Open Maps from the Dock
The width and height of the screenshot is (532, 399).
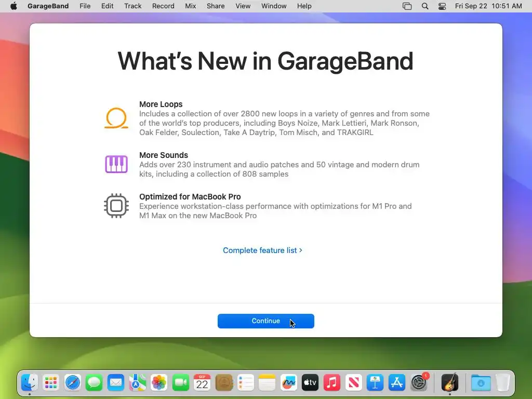(137, 383)
